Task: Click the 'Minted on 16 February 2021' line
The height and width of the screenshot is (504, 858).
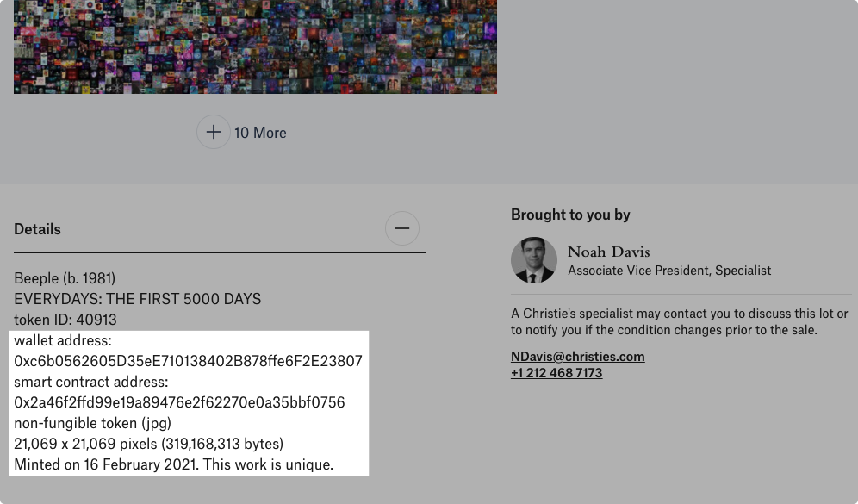Action: click(x=173, y=464)
